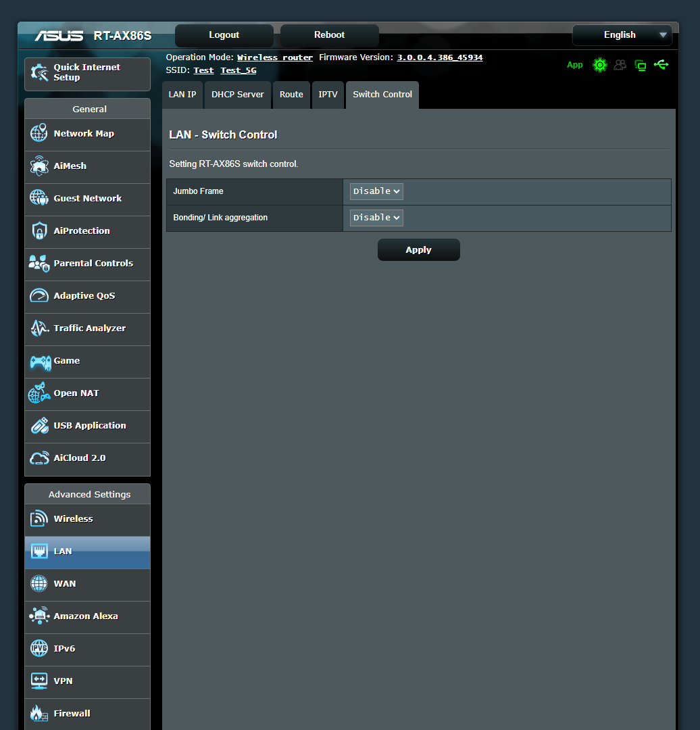This screenshot has width=700, height=730.
Task: Click the Adaptive QoS gauge icon
Action: [x=39, y=295]
